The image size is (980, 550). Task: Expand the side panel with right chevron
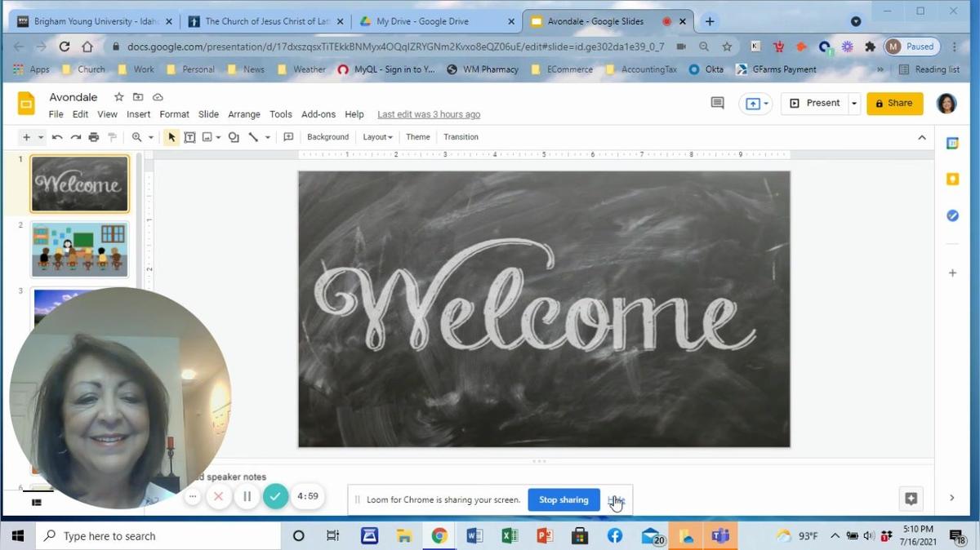(x=951, y=498)
